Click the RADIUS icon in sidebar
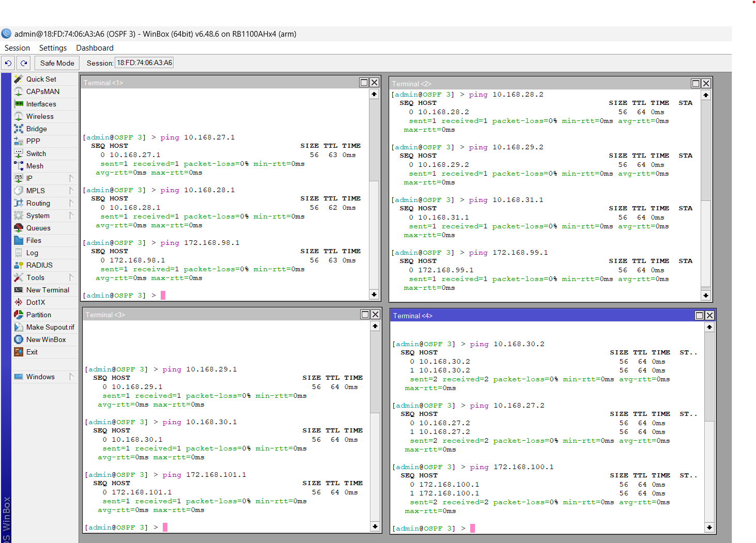The width and height of the screenshot is (756, 543). [19, 265]
